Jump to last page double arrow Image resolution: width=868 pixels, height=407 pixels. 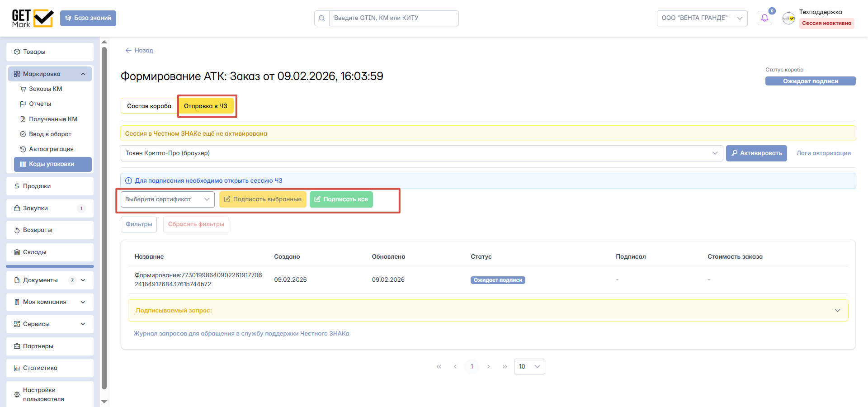[505, 367]
